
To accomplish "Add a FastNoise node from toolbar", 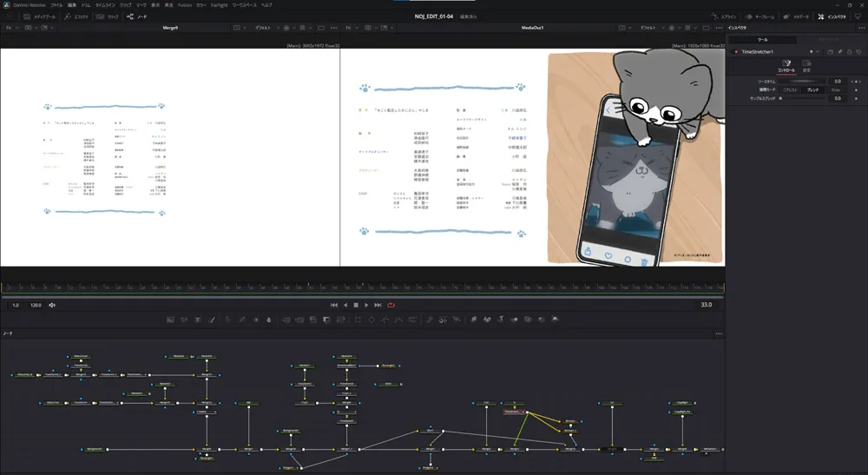I will (x=184, y=320).
